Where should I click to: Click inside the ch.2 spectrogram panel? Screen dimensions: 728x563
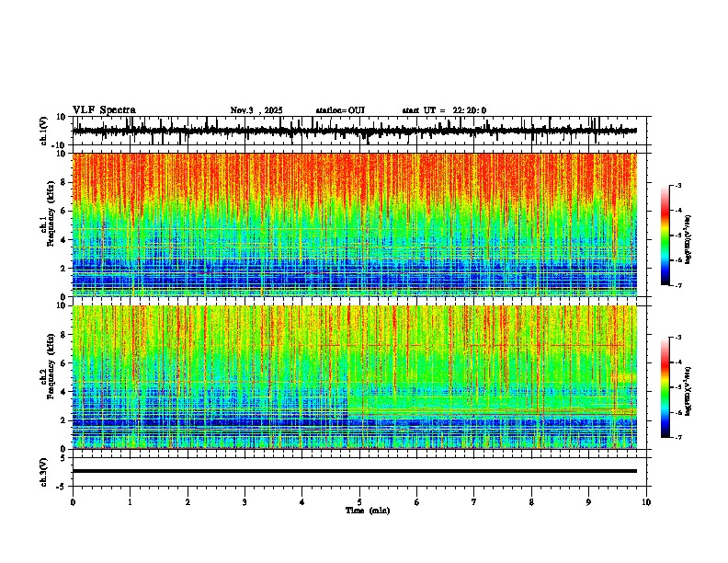(355, 377)
